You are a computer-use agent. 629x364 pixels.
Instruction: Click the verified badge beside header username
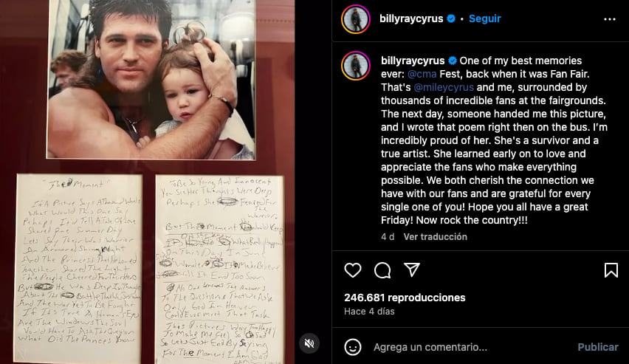451,18
